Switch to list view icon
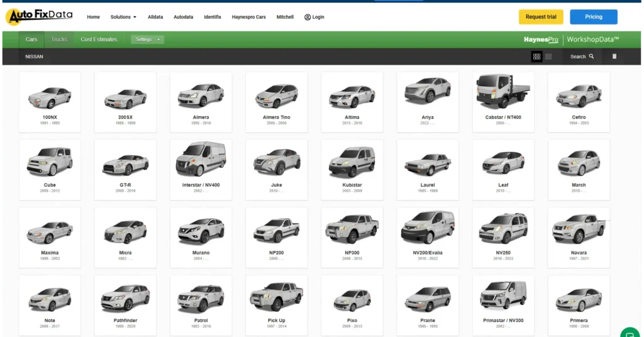 click(548, 57)
